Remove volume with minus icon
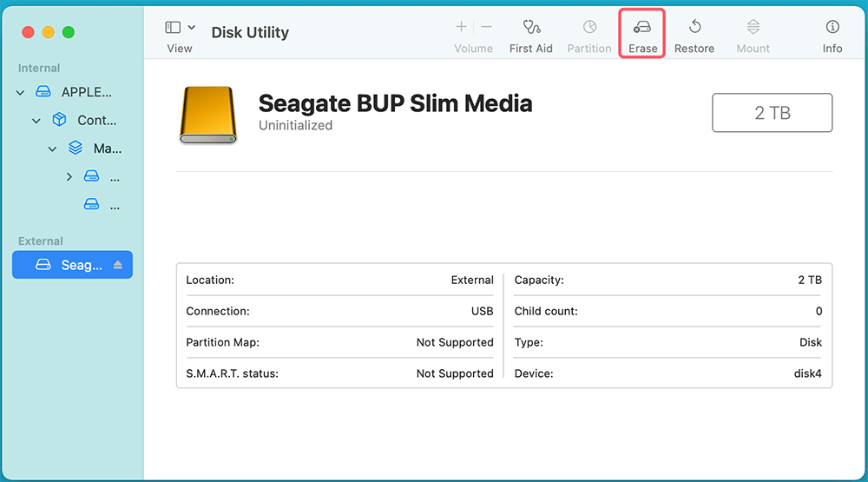This screenshot has width=868, height=482. point(487,27)
